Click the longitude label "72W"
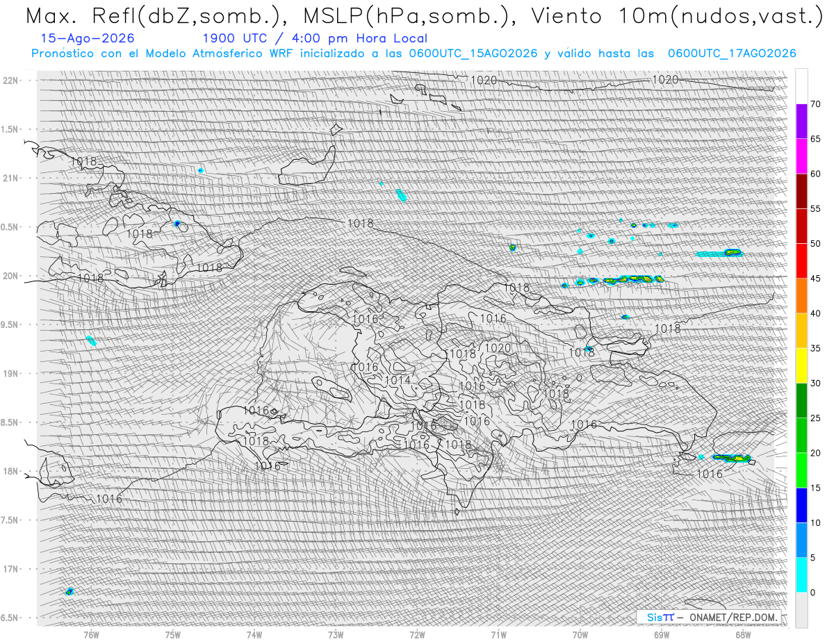The width and height of the screenshot is (834, 644). pos(417,634)
